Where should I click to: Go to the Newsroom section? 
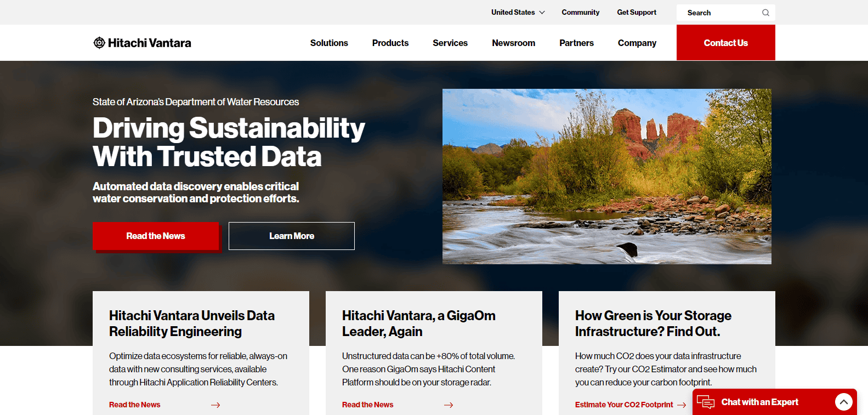pos(513,43)
